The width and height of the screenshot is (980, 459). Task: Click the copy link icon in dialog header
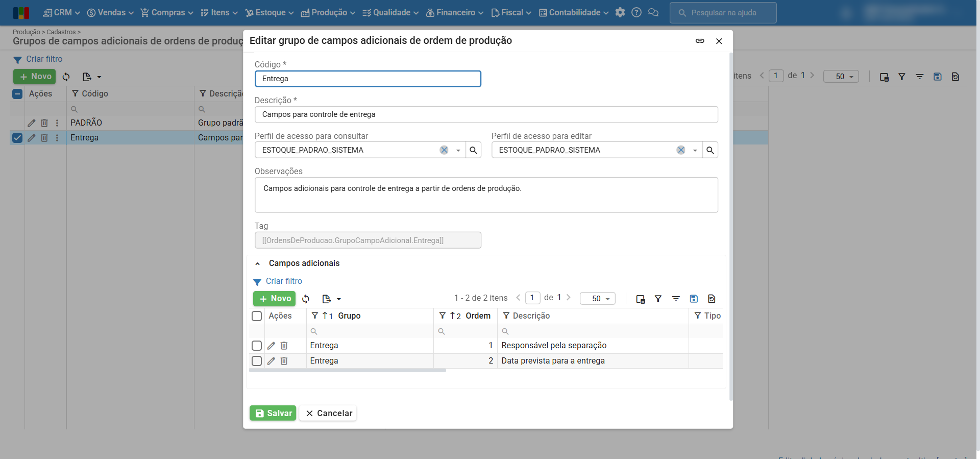[x=700, y=41]
